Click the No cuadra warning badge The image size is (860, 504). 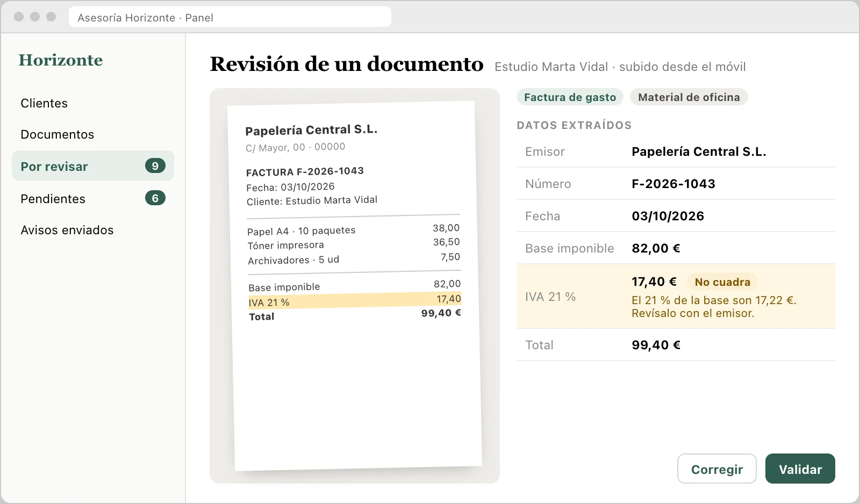point(722,282)
